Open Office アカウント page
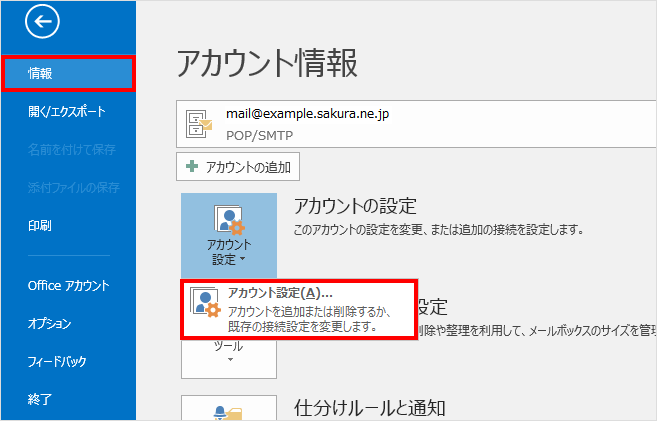 (68, 285)
